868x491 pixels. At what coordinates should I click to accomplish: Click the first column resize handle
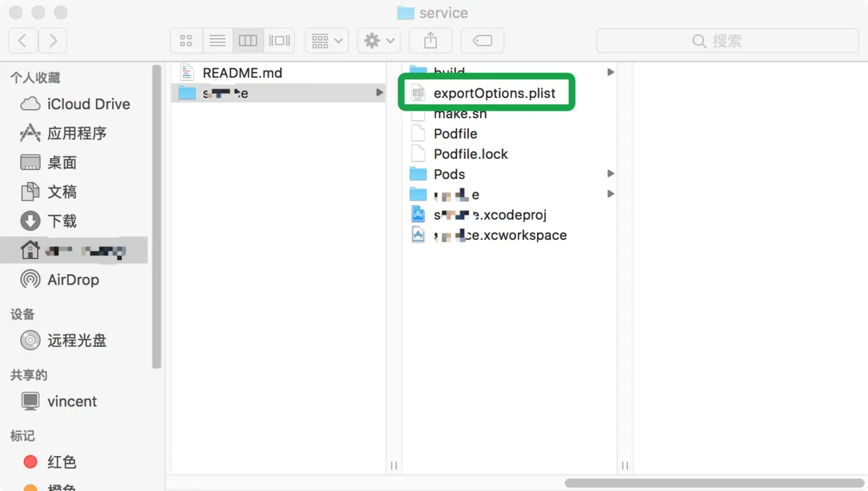click(393, 466)
